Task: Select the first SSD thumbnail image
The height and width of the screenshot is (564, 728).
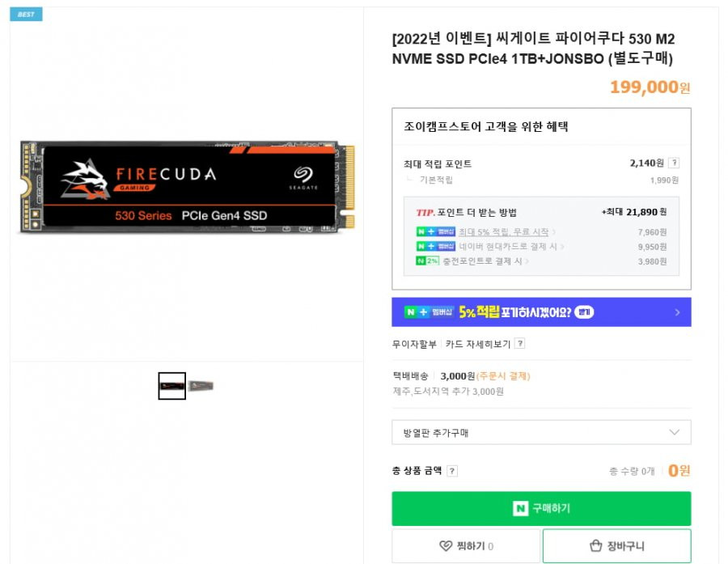Action: point(171,386)
